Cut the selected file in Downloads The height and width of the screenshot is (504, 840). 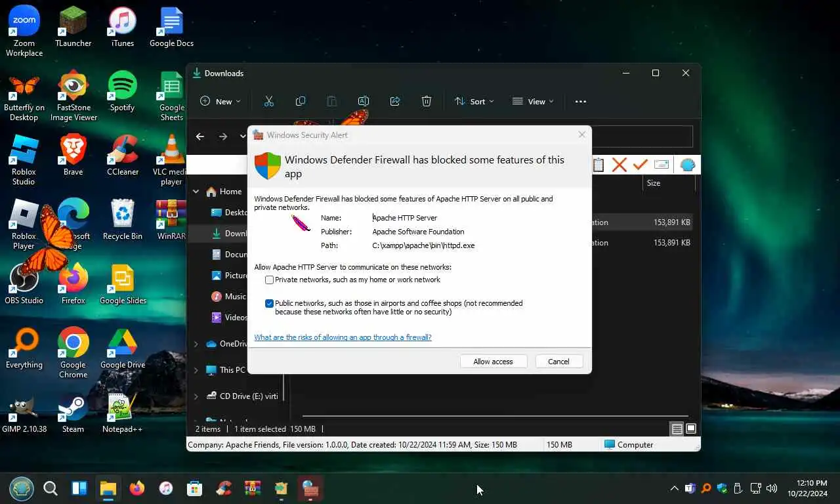[268, 101]
